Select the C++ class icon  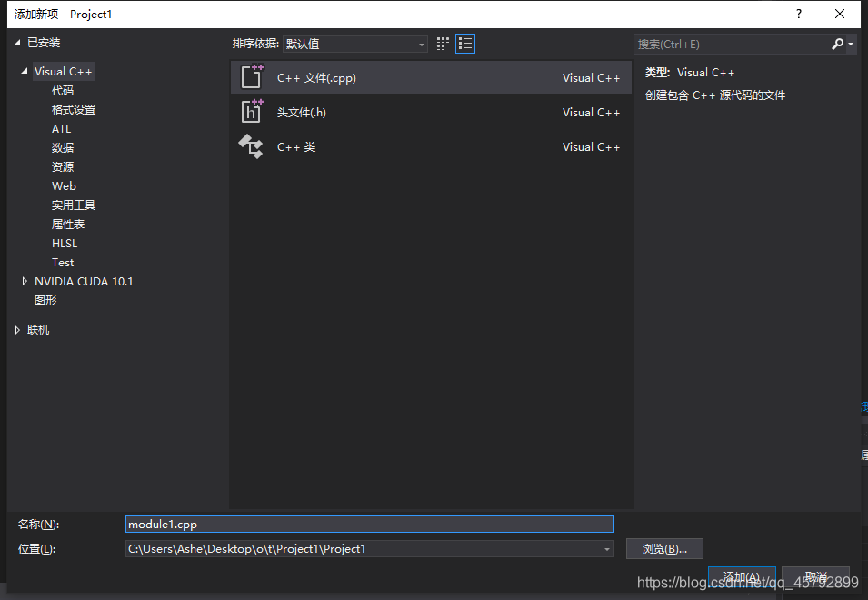tap(252, 146)
